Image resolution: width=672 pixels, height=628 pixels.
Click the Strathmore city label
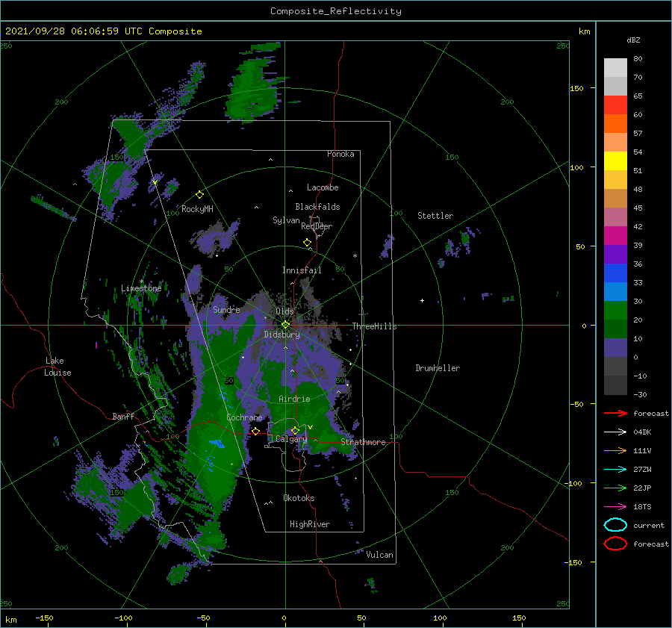click(x=363, y=442)
